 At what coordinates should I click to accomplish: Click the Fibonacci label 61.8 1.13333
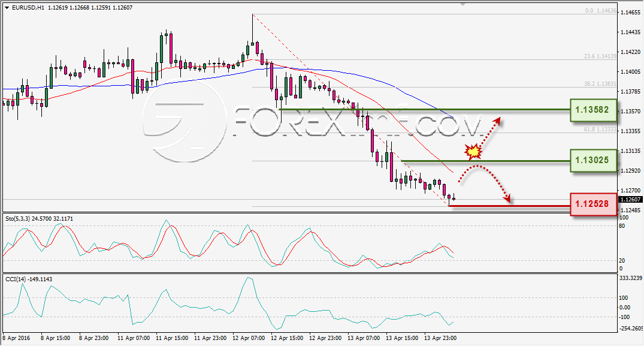tap(600, 129)
